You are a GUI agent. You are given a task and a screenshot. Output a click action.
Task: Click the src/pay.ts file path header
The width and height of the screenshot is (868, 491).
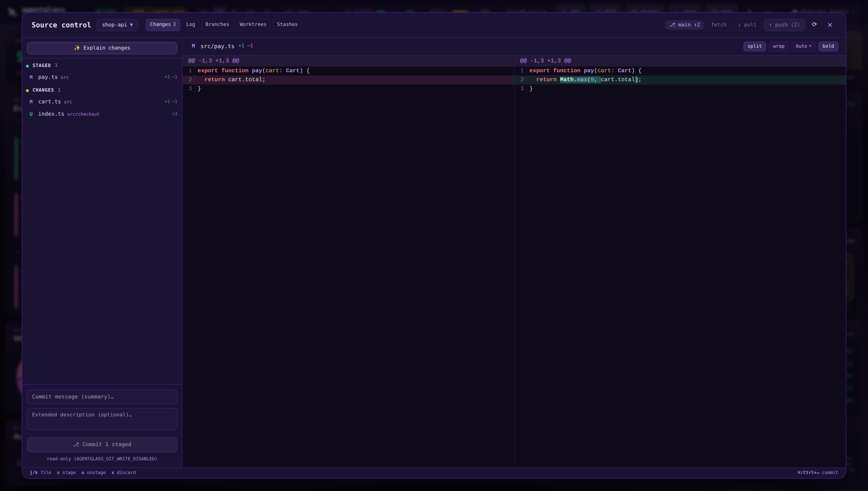click(x=217, y=46)
